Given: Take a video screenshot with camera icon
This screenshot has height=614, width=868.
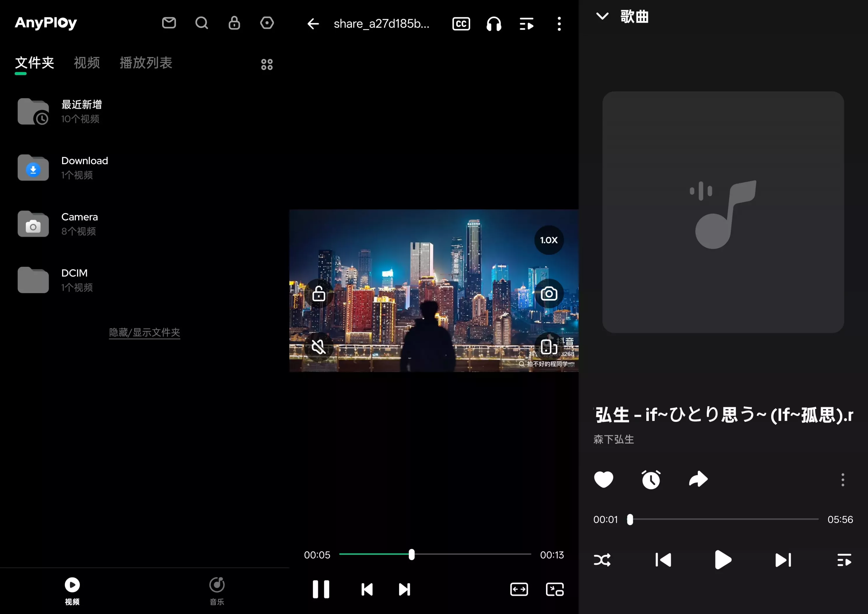Looking at the screenshot, I should pyautogui.click(x=549, y=294).
